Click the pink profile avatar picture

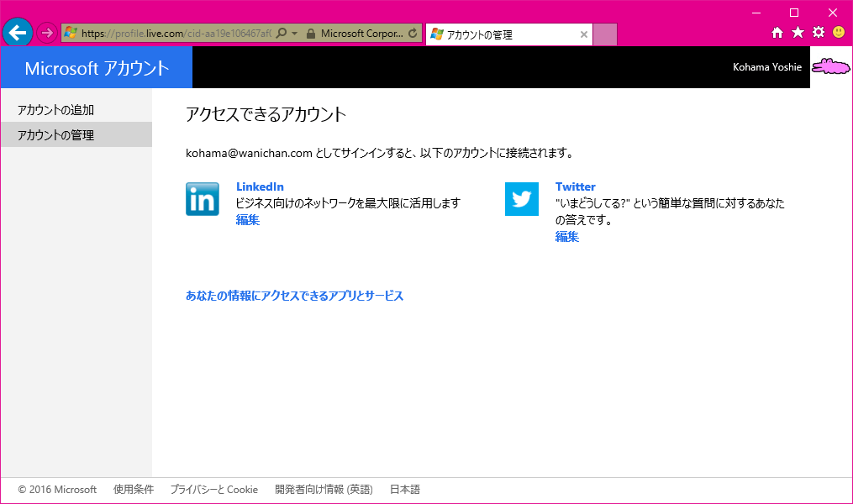(830, 67)
